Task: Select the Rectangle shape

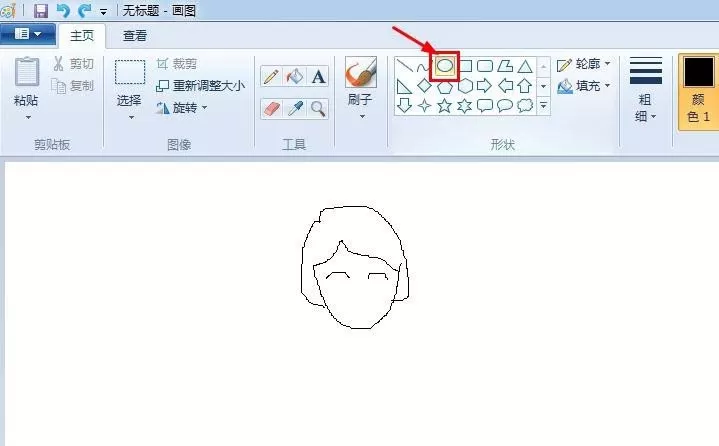Action: (x=466, y=66)
